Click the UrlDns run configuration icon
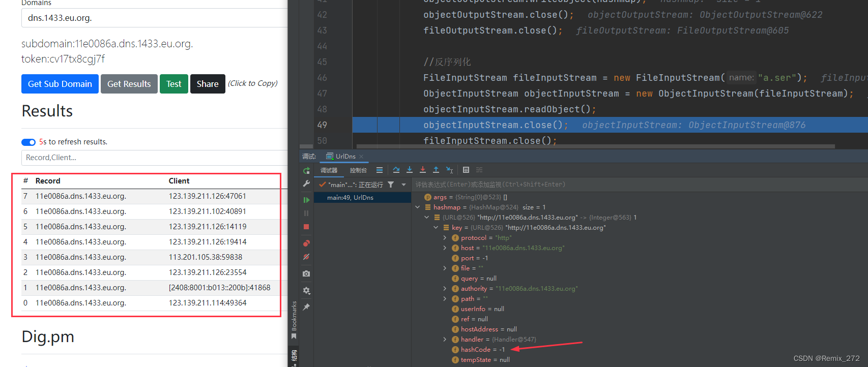 point(330,156)
